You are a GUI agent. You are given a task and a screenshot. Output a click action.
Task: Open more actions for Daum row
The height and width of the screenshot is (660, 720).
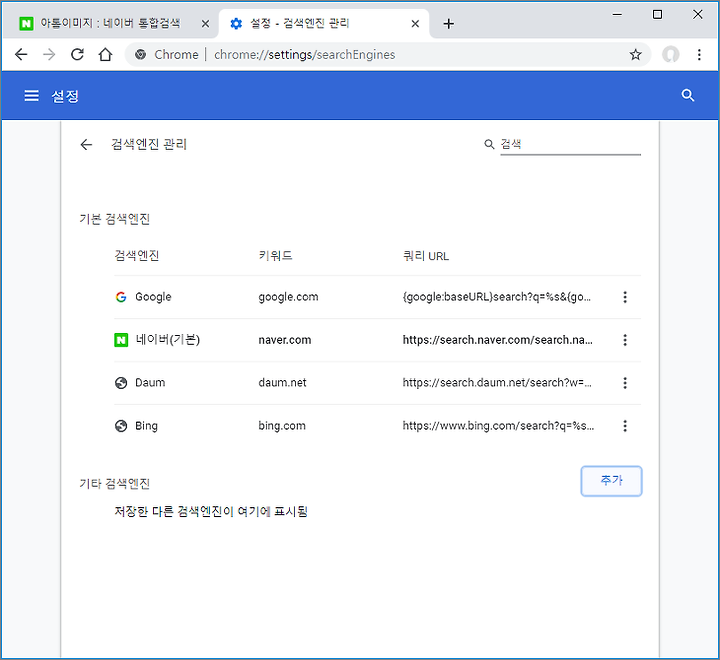click(x=625, y=383)
